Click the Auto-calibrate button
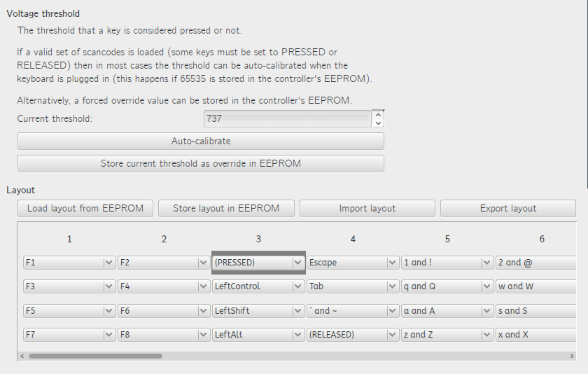Viewport: 588px width, 374px height. coord(200,141)
